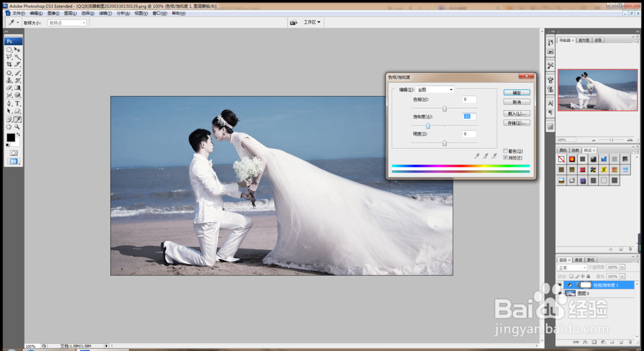Toggle lock transparent pixels in Layers panel

pos(571,276)
